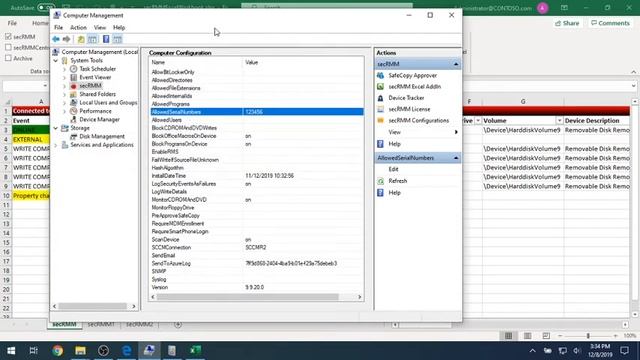Switch to secRMM worksheet tab
Viewport: 640px width, 360px height.
coord(64,324)
